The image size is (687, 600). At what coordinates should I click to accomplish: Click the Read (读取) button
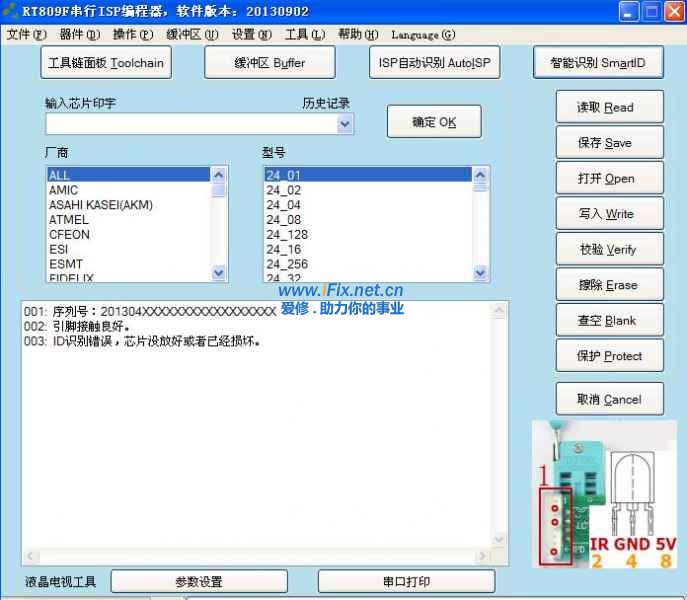pos(609,108)
